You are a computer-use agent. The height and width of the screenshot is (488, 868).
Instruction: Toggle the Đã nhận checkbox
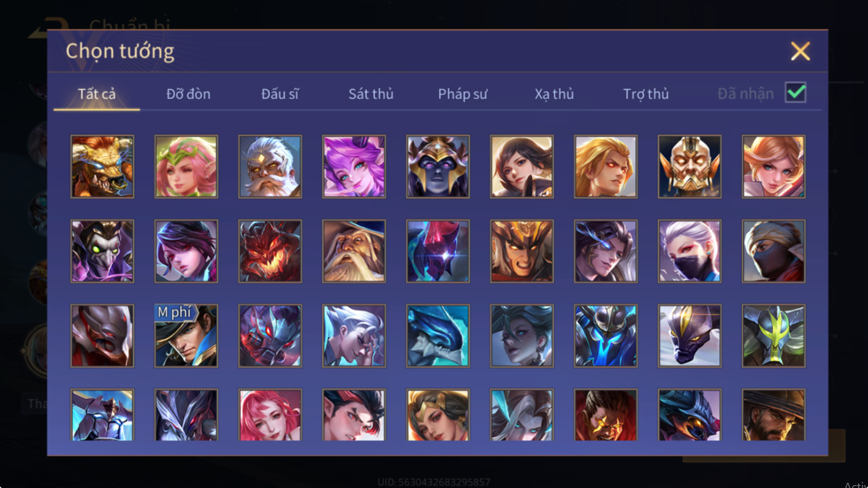point(795,92)
